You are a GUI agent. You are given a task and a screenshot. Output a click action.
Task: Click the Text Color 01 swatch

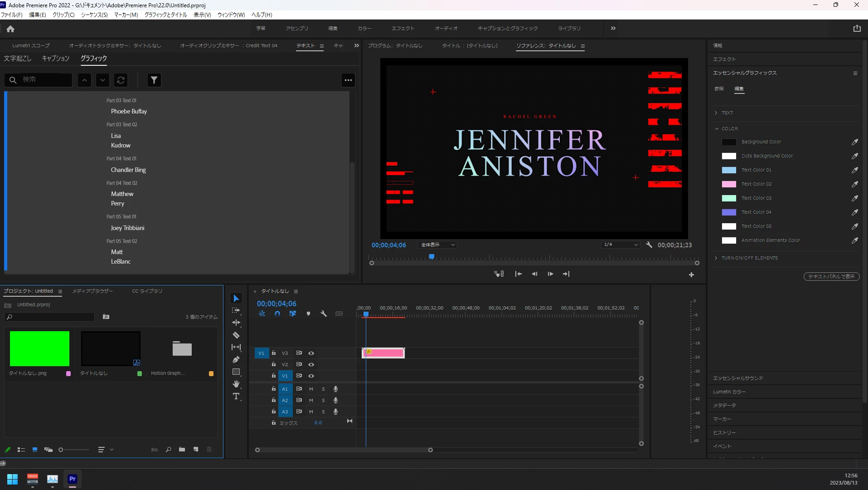coord(729,170)
